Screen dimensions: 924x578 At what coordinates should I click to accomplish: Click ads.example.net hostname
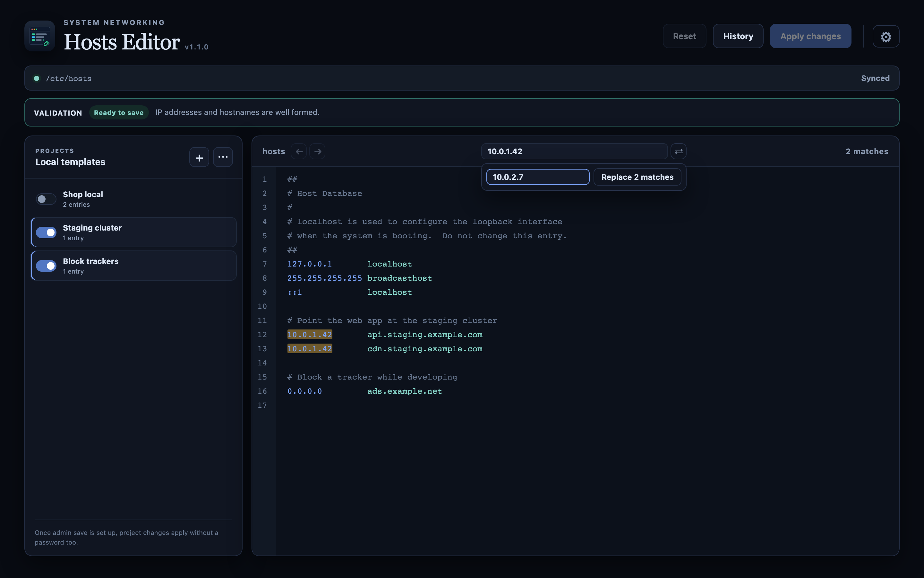(x=405, y=391)
